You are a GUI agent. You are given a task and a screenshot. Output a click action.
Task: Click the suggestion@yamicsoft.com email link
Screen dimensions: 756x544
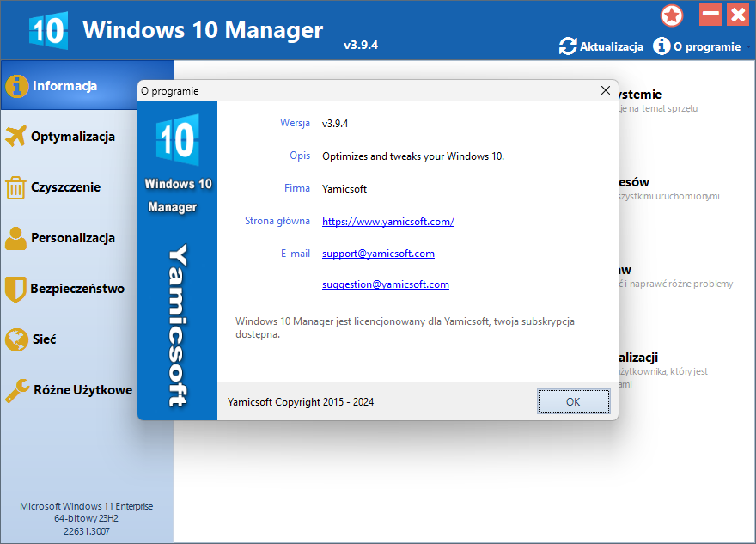click(x=385, y=284)
